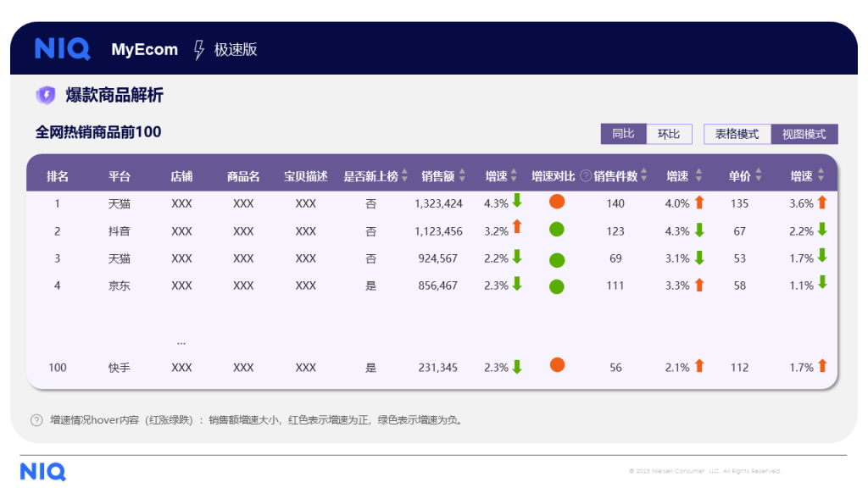
Task: Click the 店铺 column header
Action: (181, 176)
